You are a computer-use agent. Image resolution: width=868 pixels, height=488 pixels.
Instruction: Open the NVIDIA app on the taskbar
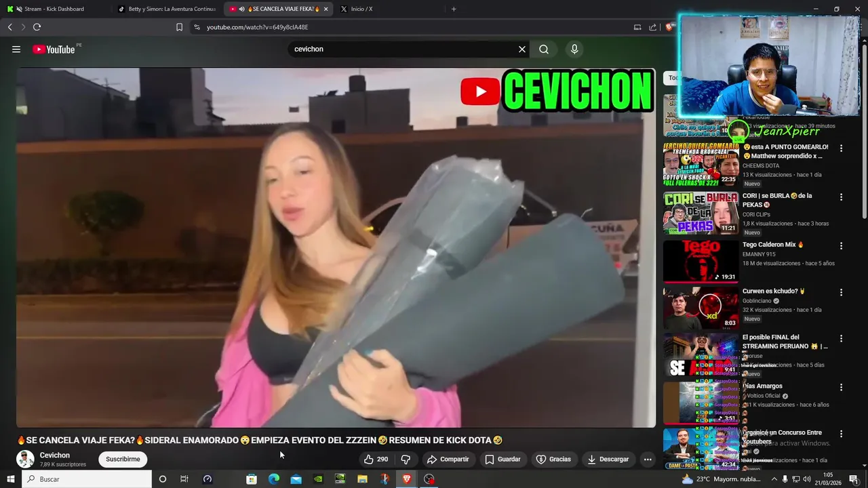click(x=318, y=479)
